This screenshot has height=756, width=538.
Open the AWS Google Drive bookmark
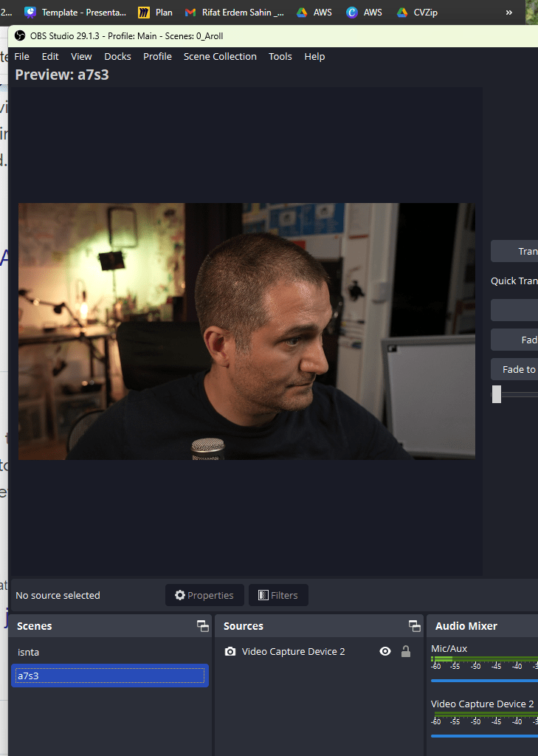point(314,13)
